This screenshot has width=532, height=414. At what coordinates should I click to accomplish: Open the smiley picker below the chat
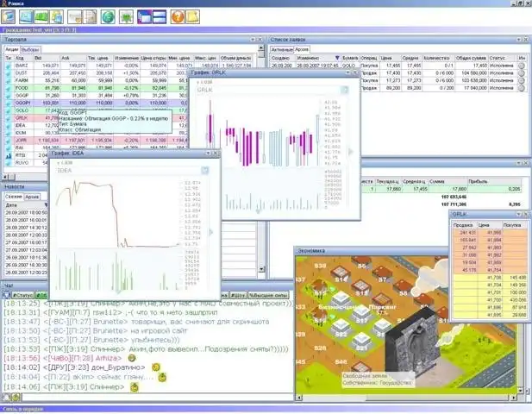(x=16, y=397)
